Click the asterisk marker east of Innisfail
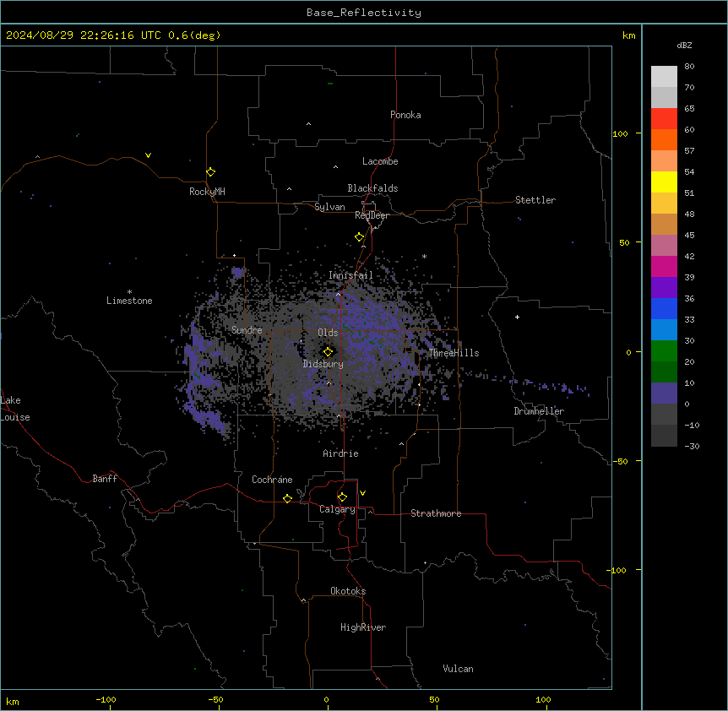 click(424, 256)
